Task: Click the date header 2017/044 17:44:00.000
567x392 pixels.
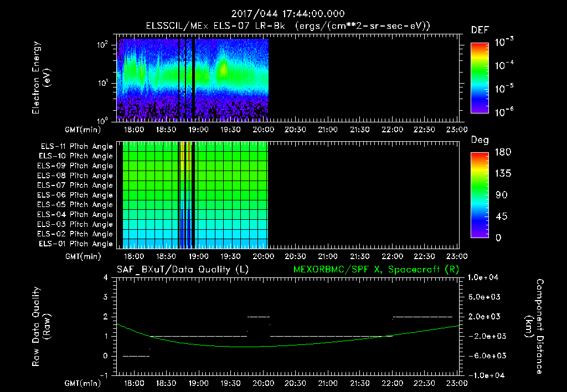Action: (288, 14)
